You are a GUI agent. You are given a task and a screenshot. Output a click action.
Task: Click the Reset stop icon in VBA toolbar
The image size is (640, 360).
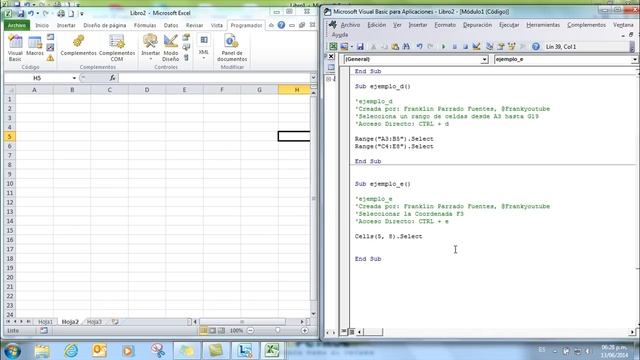[x=465, y=47]
